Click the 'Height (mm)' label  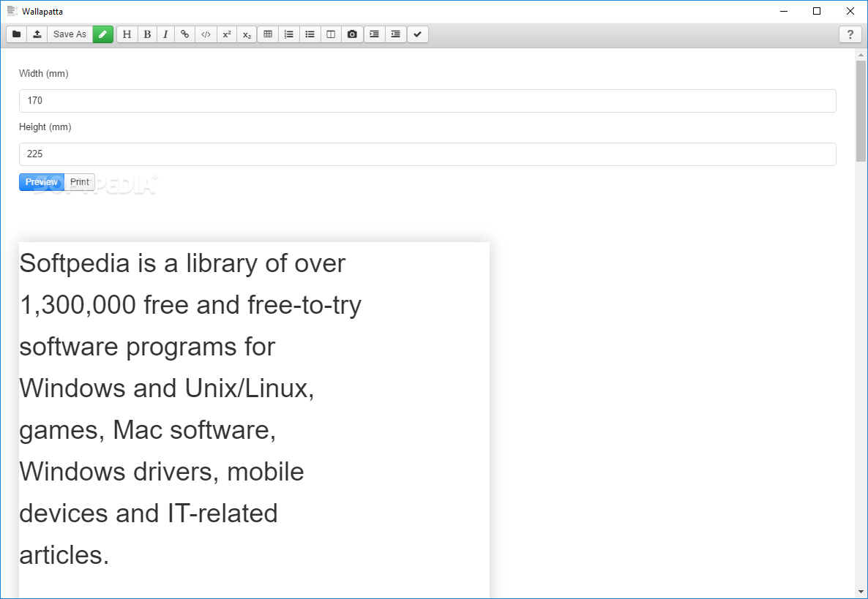tap(45, 127)
